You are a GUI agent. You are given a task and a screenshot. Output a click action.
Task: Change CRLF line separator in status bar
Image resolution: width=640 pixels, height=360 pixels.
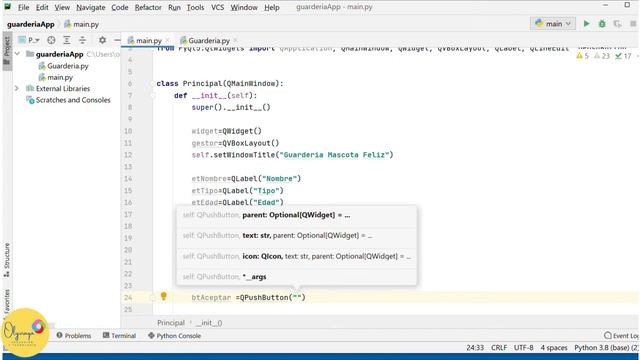coord(499,348)
